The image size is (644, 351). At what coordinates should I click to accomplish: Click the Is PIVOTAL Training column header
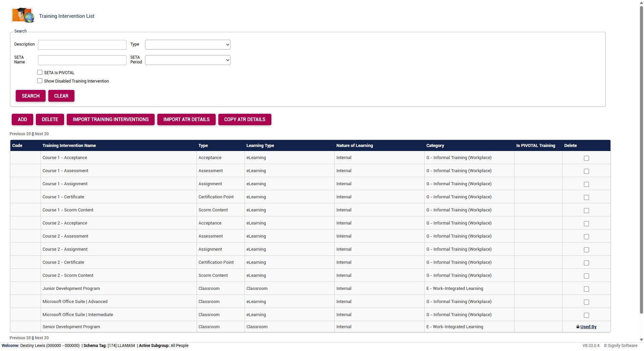tap(536, 145)
